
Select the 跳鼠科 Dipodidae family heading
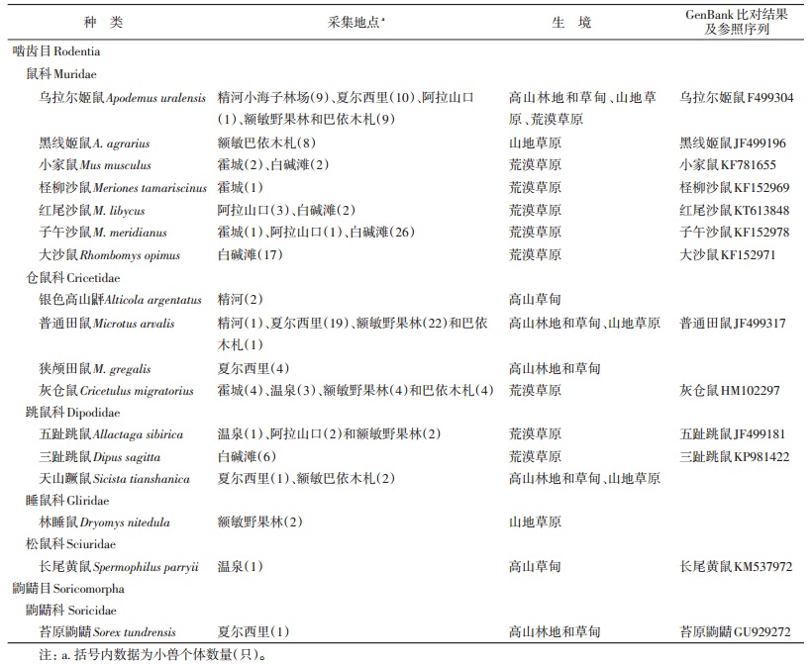coord(67,413)
